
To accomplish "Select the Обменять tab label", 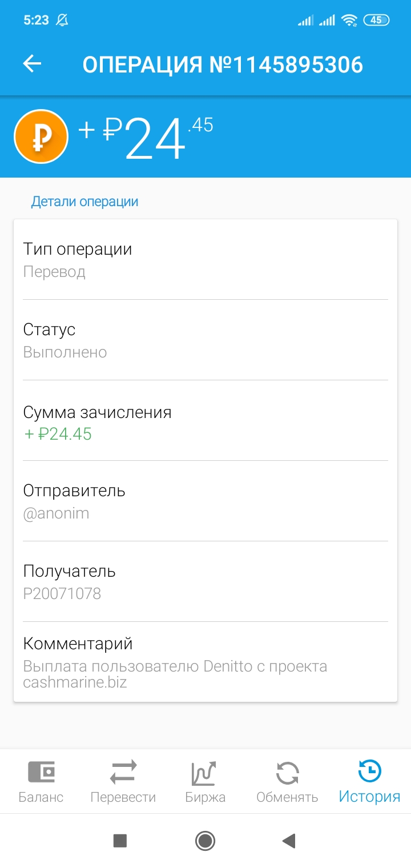I will (287, 797).
